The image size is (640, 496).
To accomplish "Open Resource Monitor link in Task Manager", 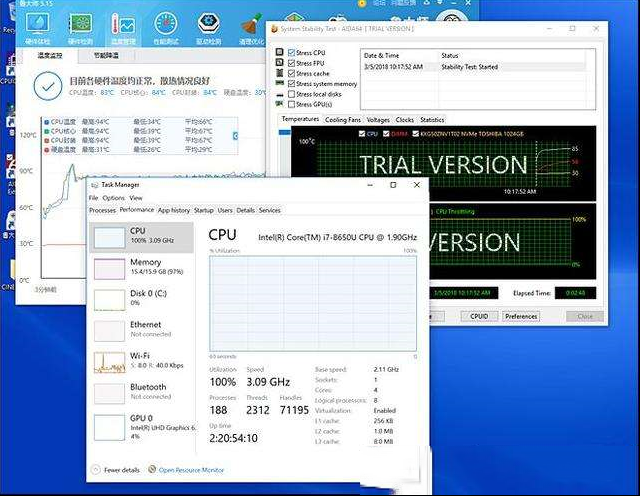I will click(191, 470).
